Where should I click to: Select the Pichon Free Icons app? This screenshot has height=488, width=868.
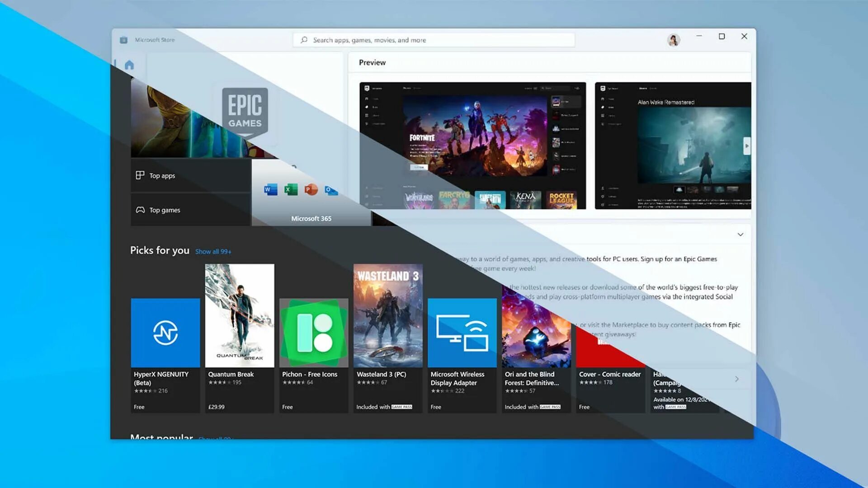point(314,333)
